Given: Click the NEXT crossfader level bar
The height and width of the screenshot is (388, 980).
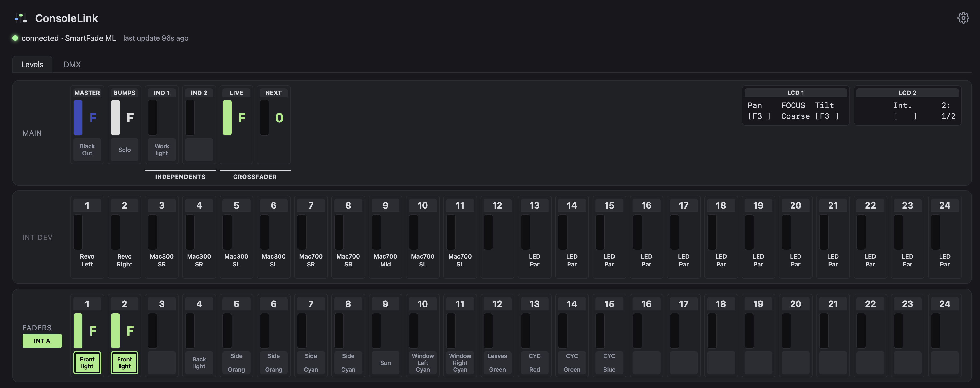Looking at the screenshot, I should [264, 117].
